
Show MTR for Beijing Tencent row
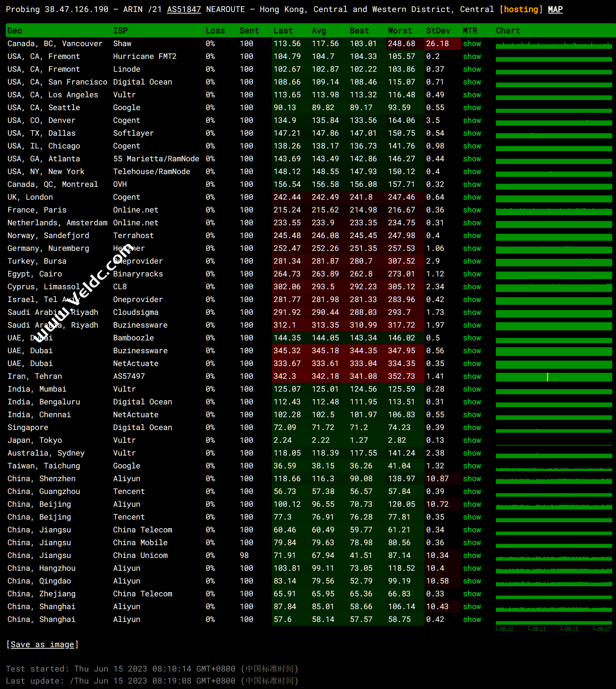(x=472, y=517)
